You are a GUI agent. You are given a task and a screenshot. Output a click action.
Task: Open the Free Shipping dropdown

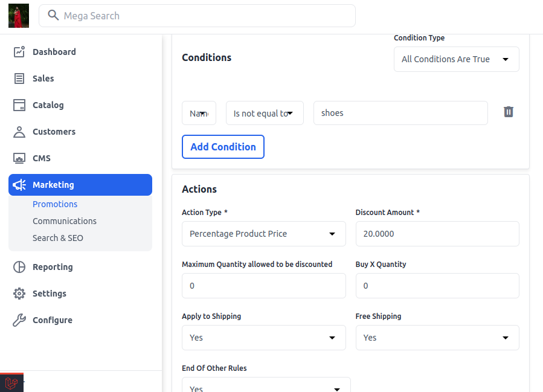[x=437, y=338]
